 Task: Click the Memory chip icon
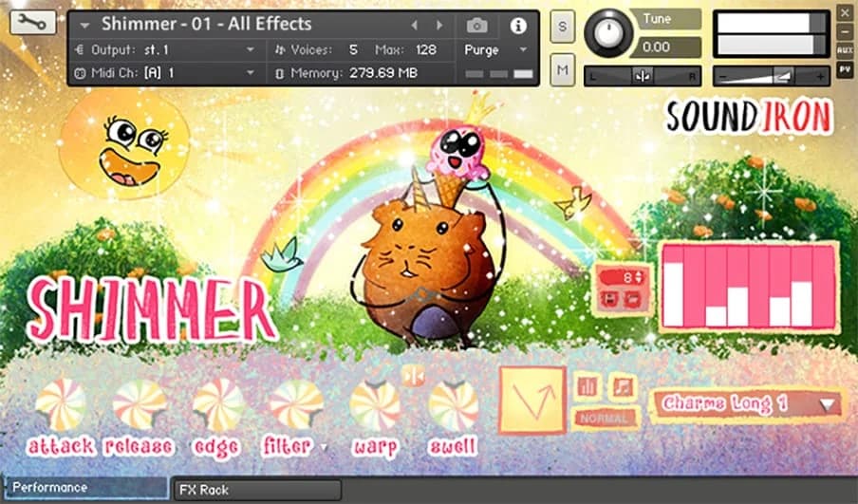280,73
